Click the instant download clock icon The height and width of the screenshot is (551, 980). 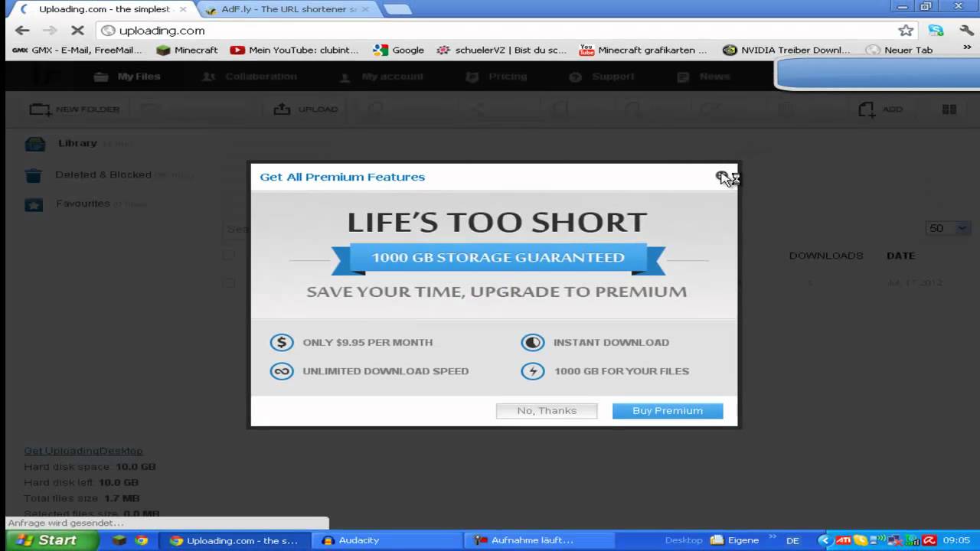533,343
